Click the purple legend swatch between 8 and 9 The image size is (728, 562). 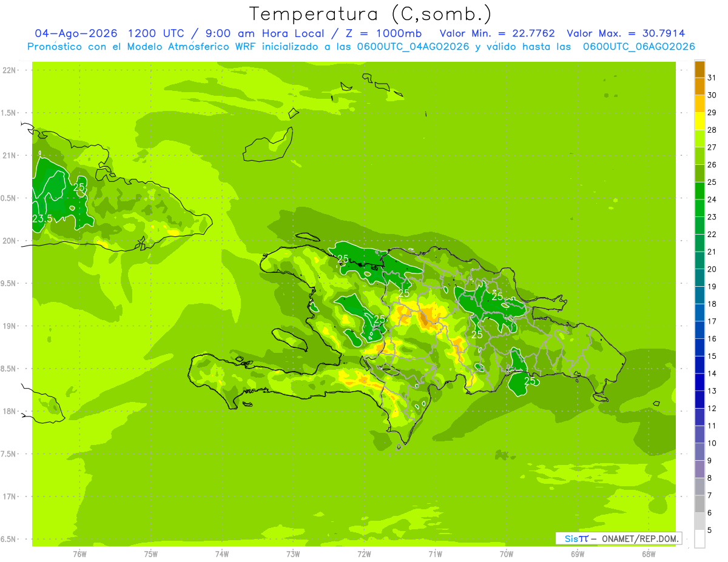point(699,469)
